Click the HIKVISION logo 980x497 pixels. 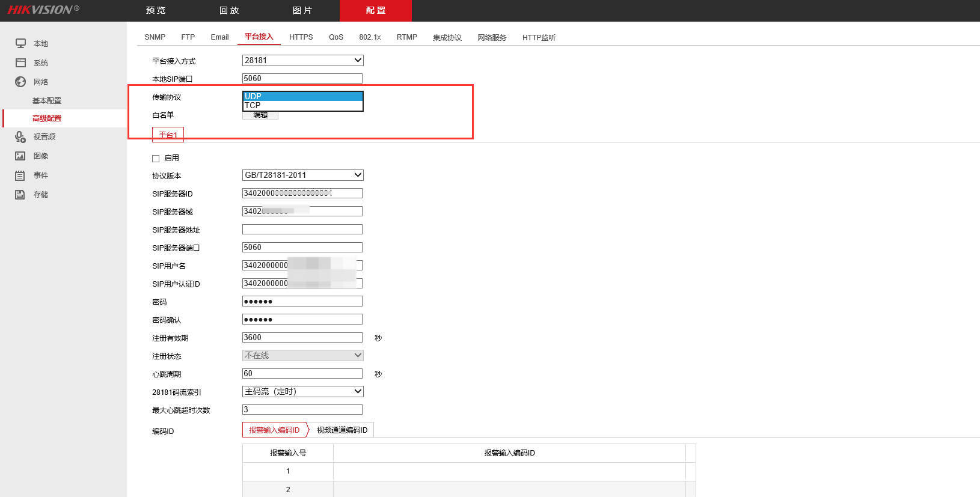(x=43, y=10)
